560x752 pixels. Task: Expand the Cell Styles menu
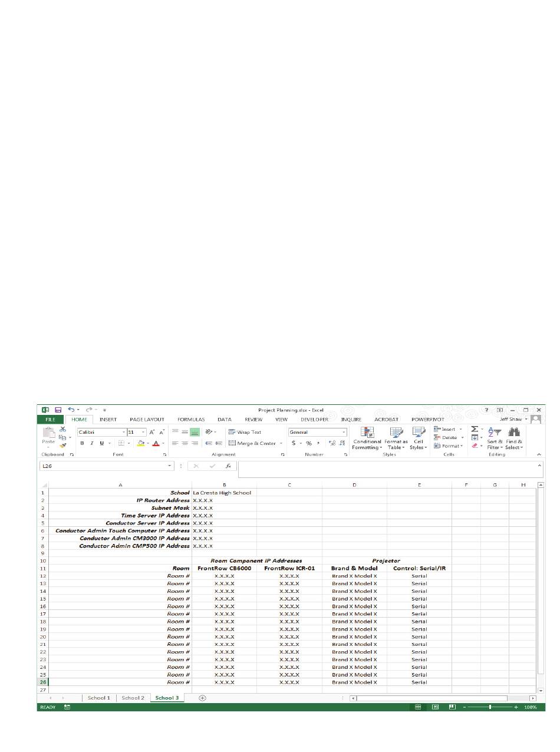coord(419,438)
